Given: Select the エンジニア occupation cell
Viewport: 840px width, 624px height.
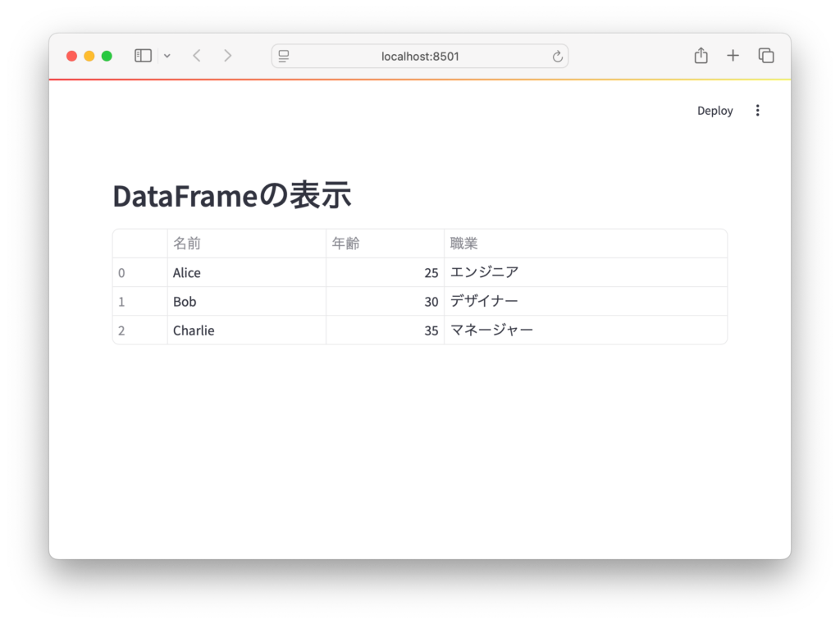Looking at the screenshot, I should tap(585, 272).
